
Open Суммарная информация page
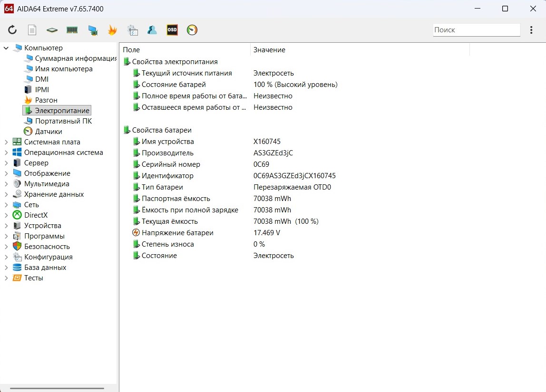pos(75,58)
